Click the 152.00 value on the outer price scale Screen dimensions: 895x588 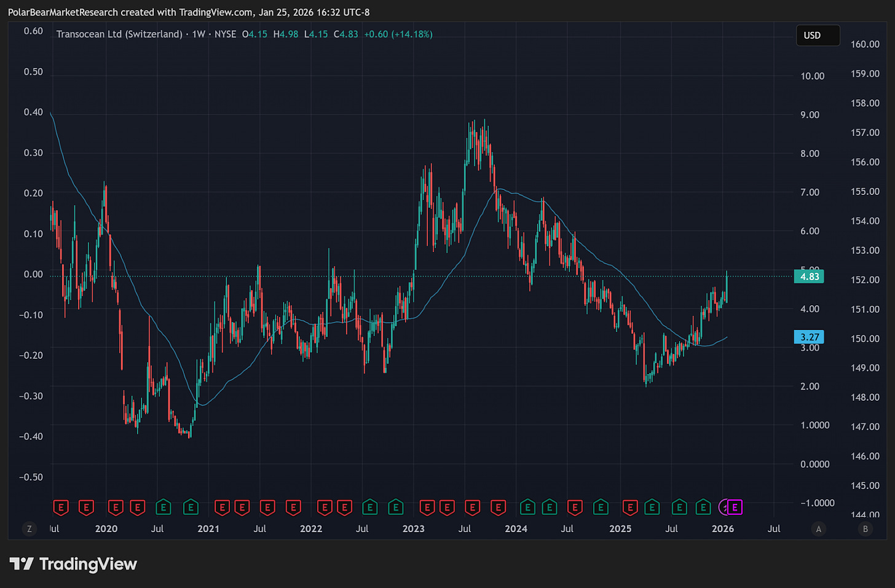tap(865, 280)
